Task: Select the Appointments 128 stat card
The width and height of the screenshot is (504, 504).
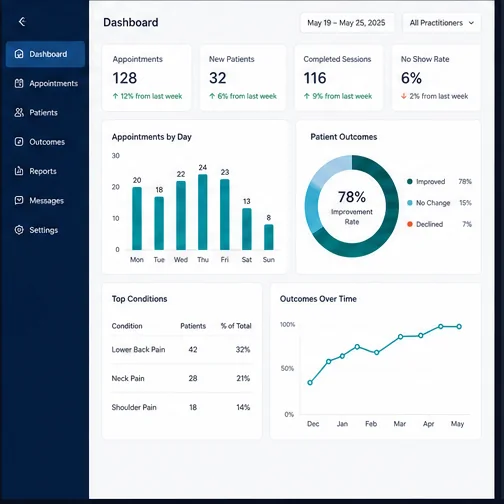Action: [x=146, y=78]
